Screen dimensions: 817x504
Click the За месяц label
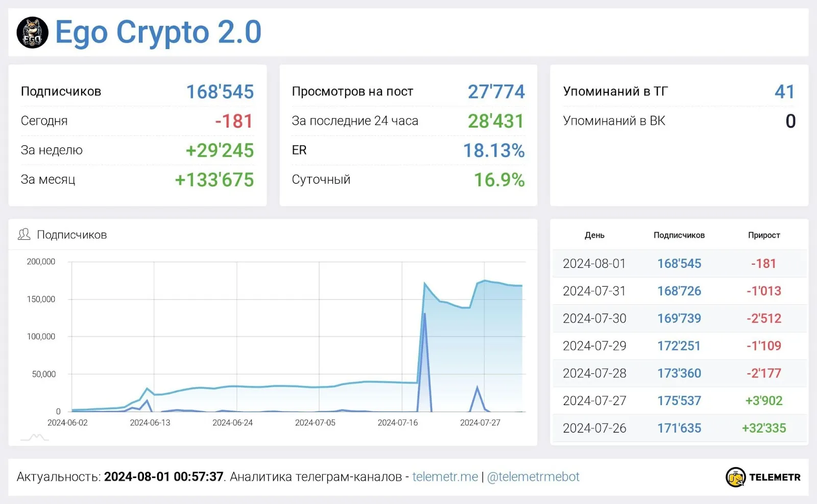(48, 180)
